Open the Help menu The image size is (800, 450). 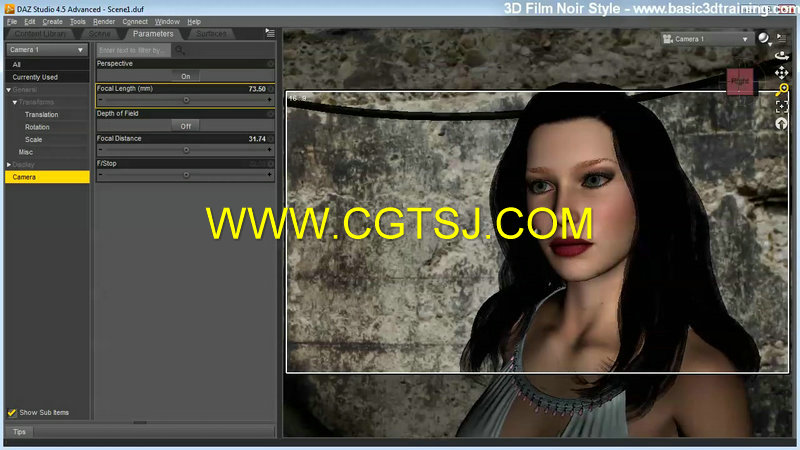point(194,21)
